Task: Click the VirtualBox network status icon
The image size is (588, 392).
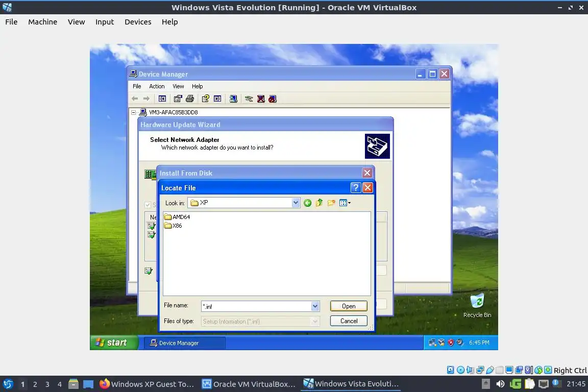Action: point(480,370)
